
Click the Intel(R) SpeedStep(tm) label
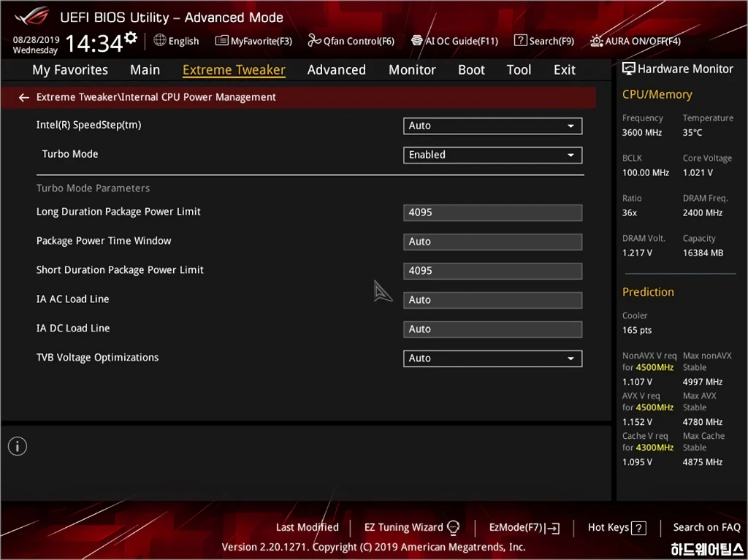point(88,125)
